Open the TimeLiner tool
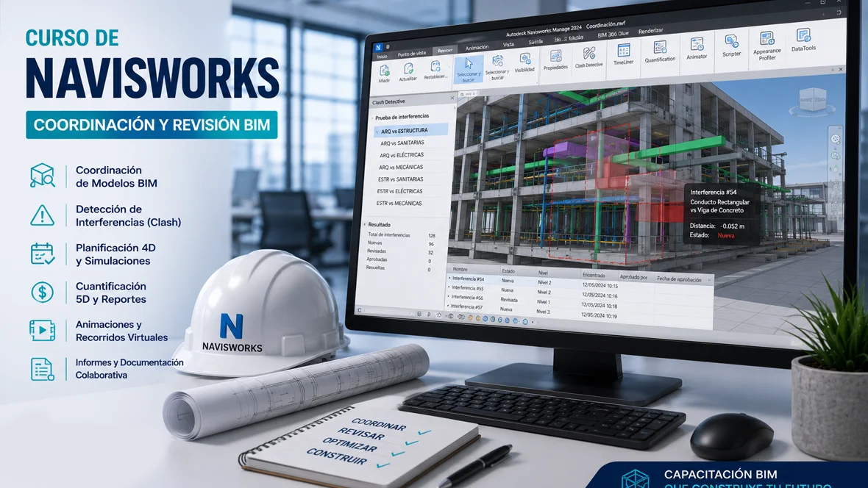Image resolution: width=868 pixels, height=488 pixels. [623, 54]
